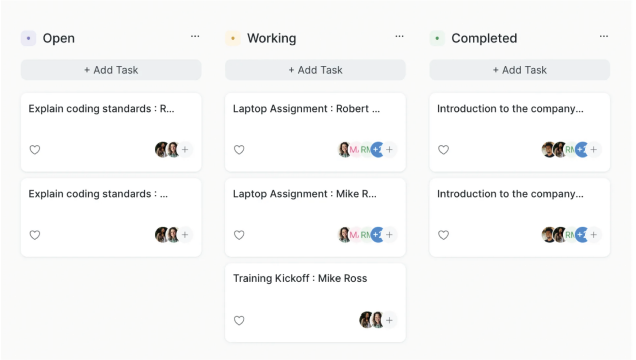Open the Working column three-dot menu
Image resolution: width=636 pixels, height=360 pixels.
tap(400, 36)
